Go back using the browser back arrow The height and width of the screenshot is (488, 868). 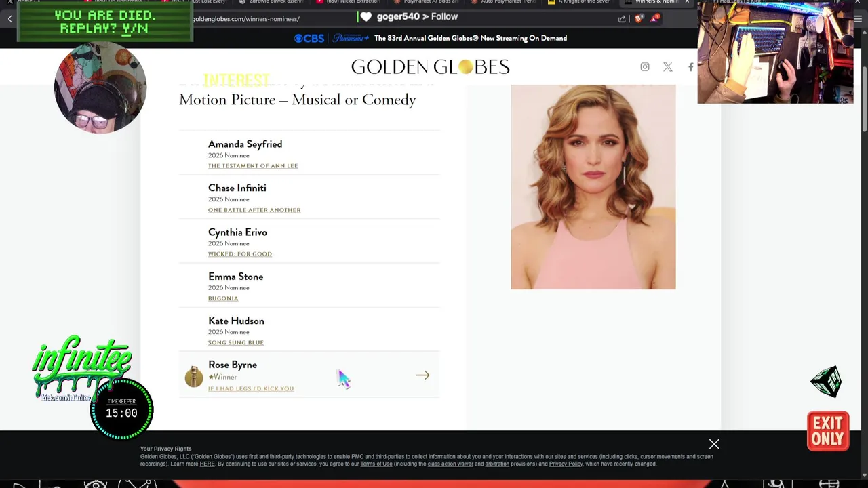tap(9, 18)
